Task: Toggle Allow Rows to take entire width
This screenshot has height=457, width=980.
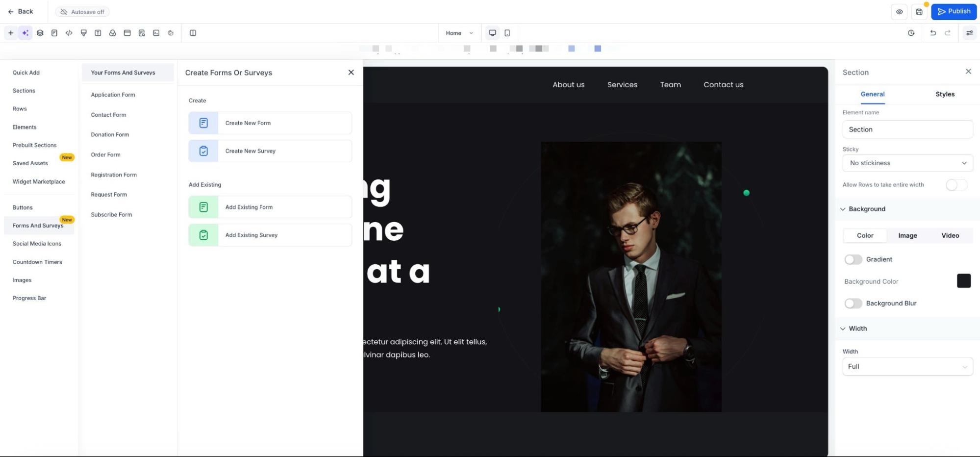Action: [956, 185]
